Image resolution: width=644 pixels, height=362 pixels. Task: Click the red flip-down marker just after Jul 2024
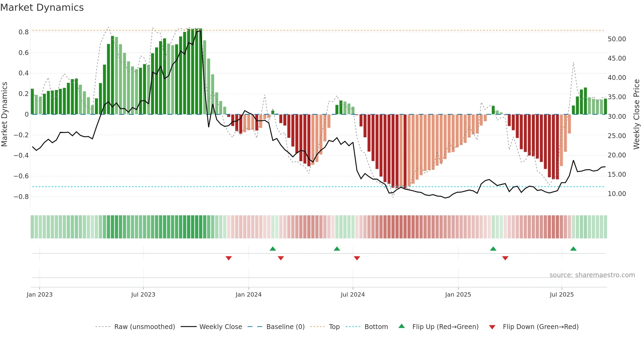357,258
